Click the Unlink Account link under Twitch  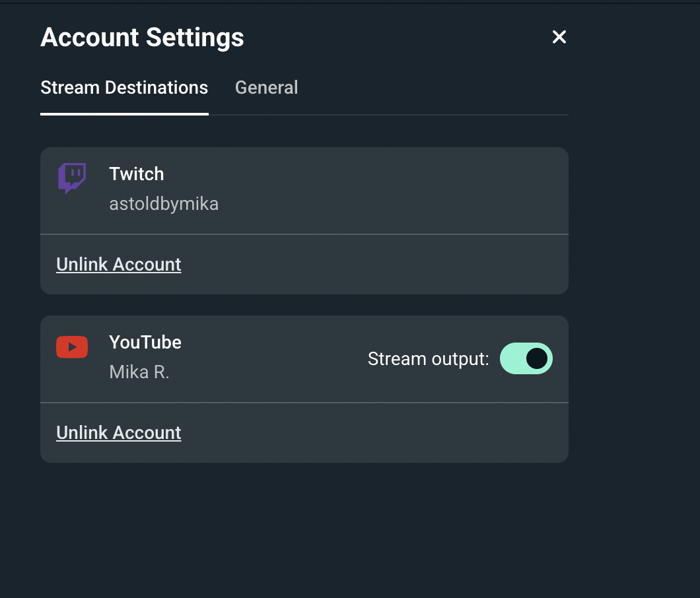118,264
